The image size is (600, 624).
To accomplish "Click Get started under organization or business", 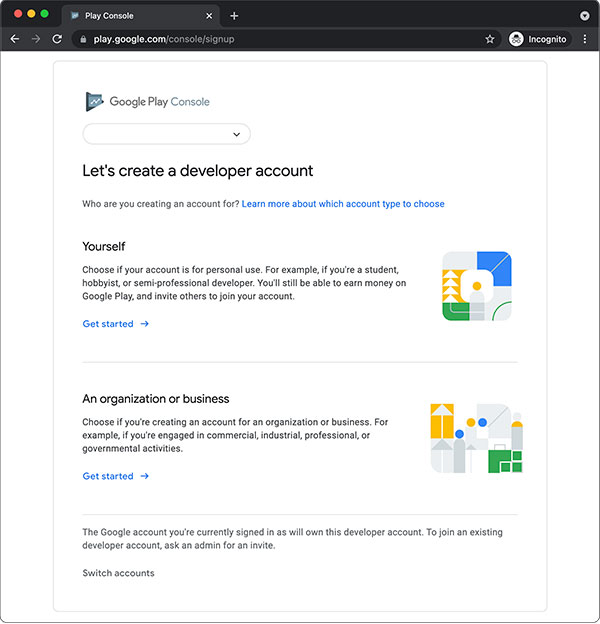I will click(116, 476).
